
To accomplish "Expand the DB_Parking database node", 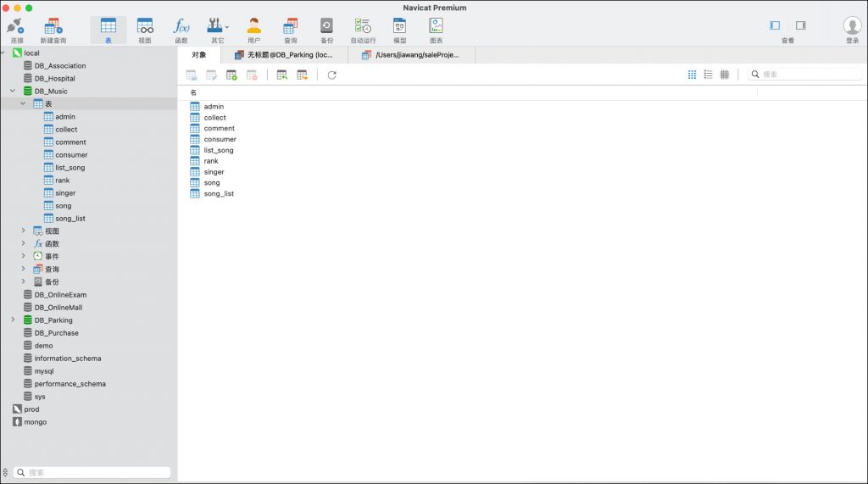I will pos(13,320).
